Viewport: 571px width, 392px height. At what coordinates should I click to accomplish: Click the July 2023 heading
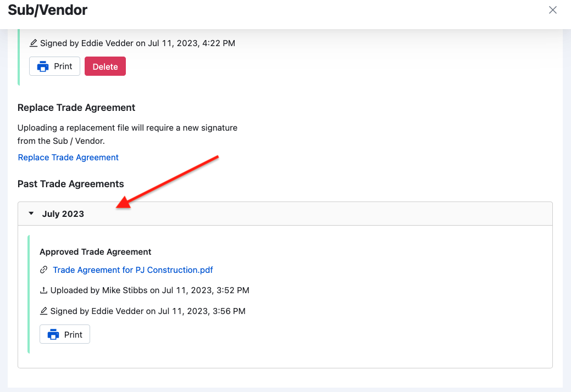(x=63, y=214)
